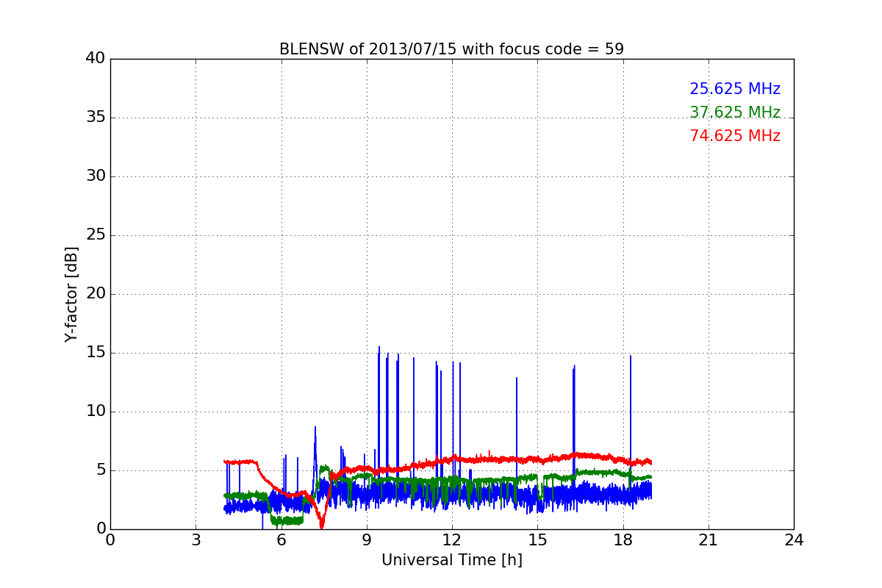Click the Universal Time [h] axis label
Image resolution: width=882 pixels, height=588 pixels.
pyautogui.click(x=451, y=560)
